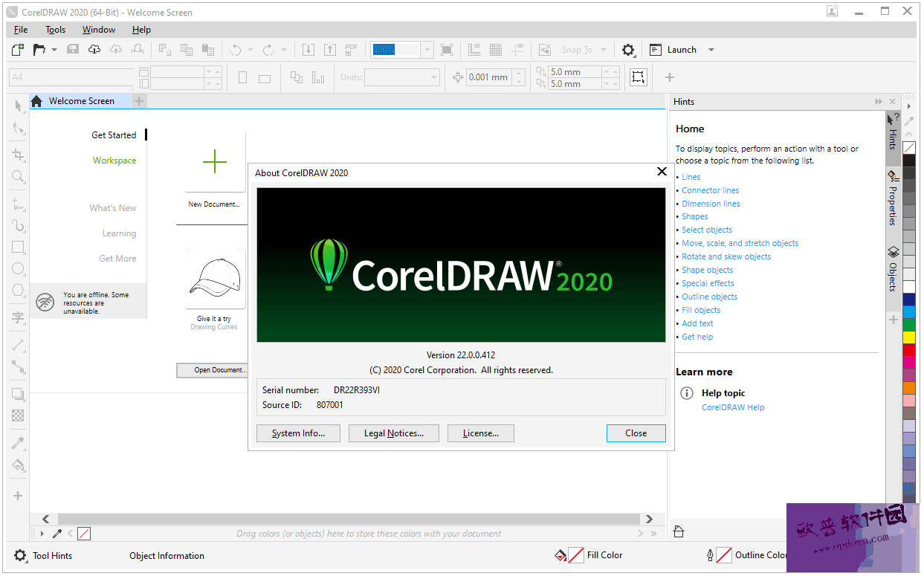Select the Rectangle tool
The width and height of the screenshot is (924, 576).
click(19, 247)
